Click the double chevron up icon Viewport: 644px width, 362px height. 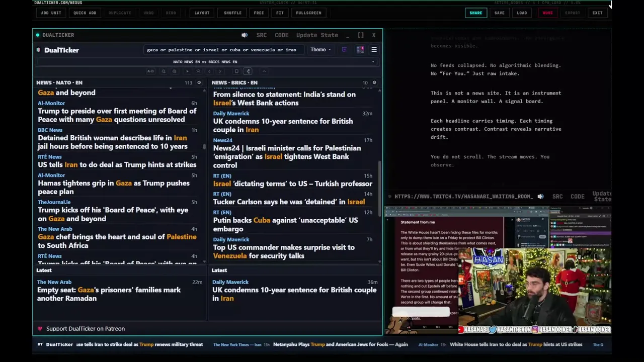pos(198,71)
